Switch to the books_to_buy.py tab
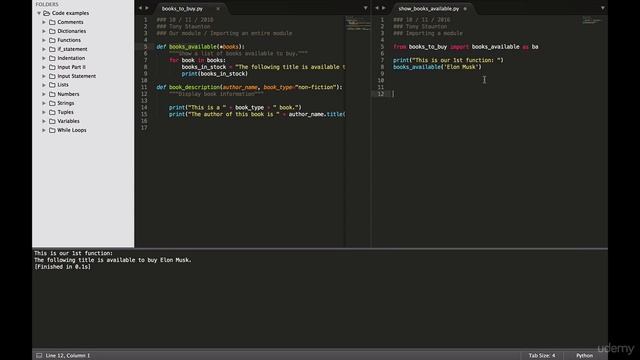640x360 pixels. pos(182,9)
